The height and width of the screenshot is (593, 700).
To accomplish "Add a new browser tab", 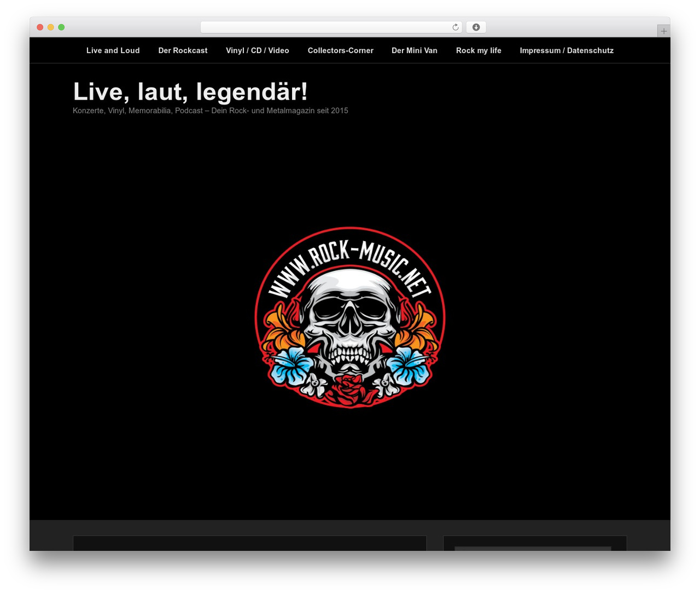I will [x=663, y=31].
